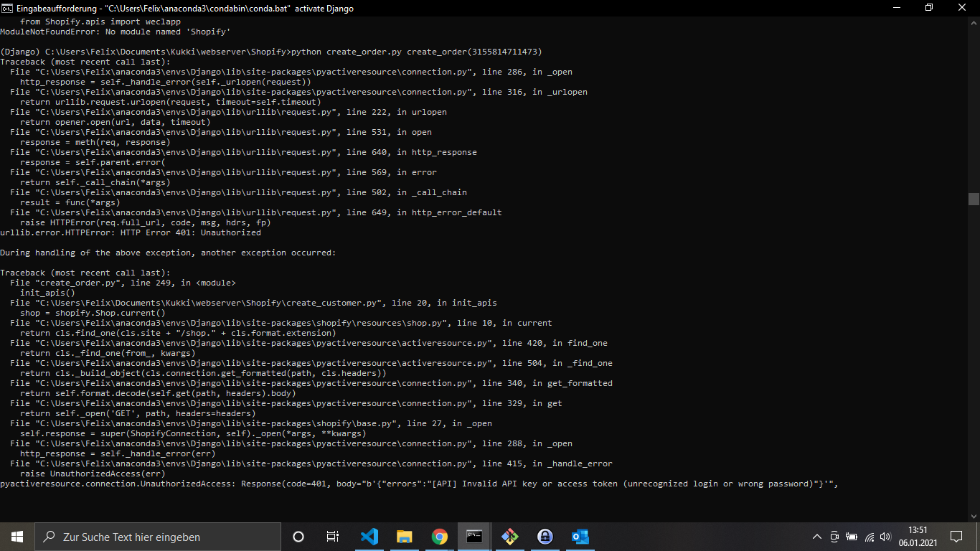Open the padlock app in taskbar
The width and height of the screenshot is (980, 551).
[545, 536]
